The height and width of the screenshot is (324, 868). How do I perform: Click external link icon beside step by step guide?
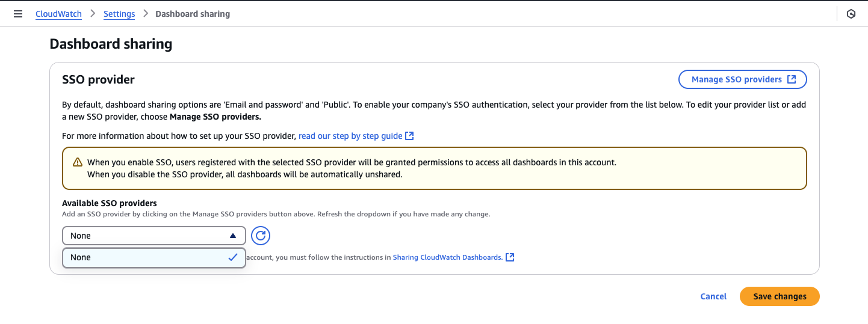coord(409,136)
